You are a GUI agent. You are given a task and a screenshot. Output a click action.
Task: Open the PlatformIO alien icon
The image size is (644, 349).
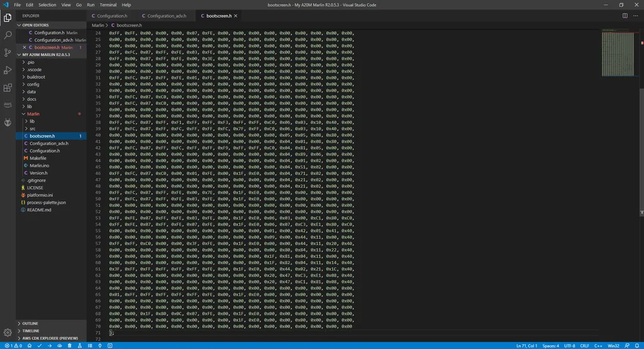[8, 123]
